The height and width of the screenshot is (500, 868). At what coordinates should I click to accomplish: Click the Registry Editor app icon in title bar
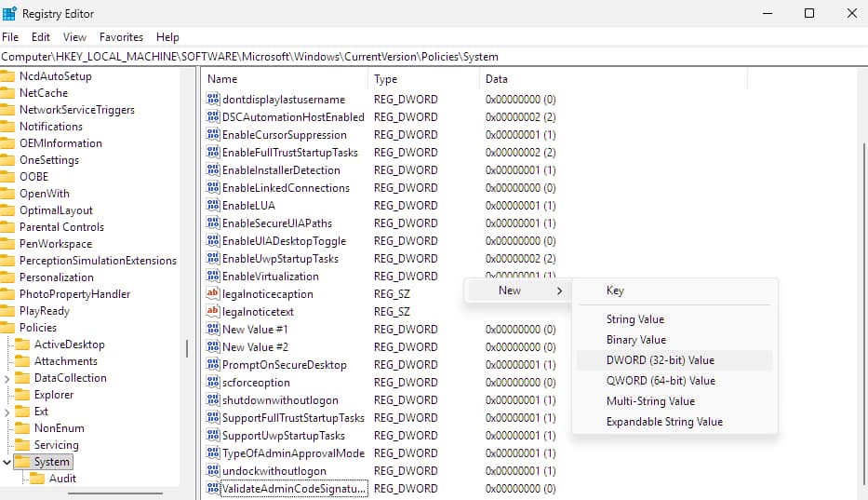click(9, 13)
